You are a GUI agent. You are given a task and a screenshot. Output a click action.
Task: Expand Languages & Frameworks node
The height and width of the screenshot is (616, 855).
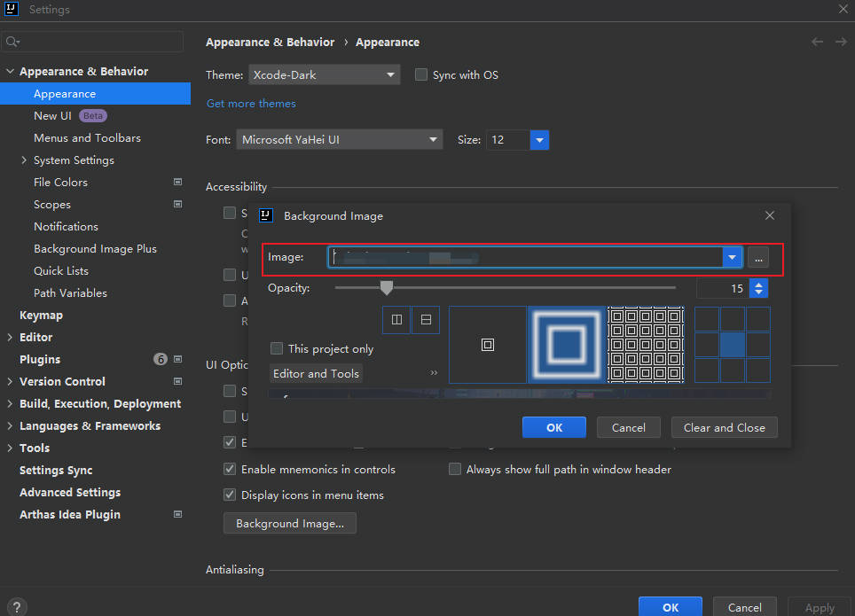(x=10, y=425)
